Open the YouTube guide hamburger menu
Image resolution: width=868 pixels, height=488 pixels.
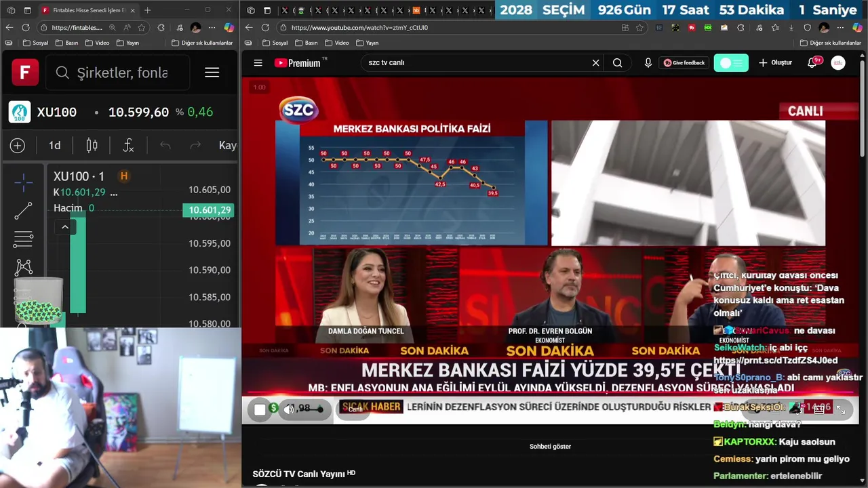[258, 63]
